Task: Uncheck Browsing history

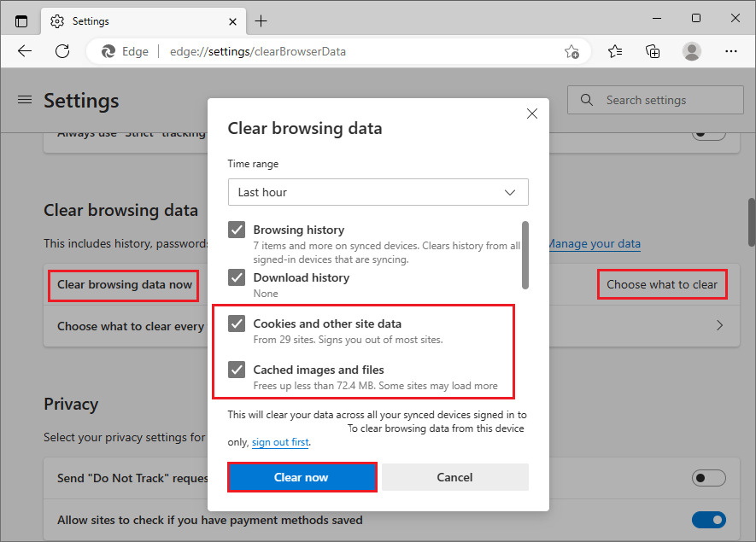Action: (237, 229)
